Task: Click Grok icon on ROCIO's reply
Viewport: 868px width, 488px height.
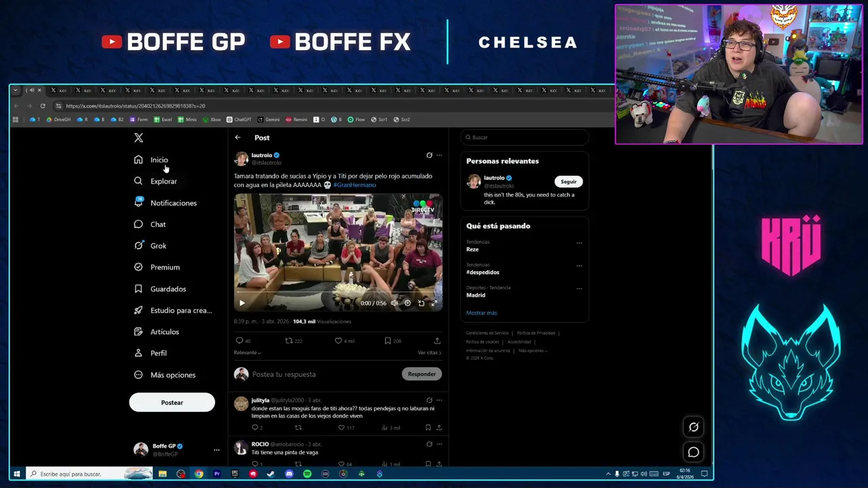Action: (429, 445)
